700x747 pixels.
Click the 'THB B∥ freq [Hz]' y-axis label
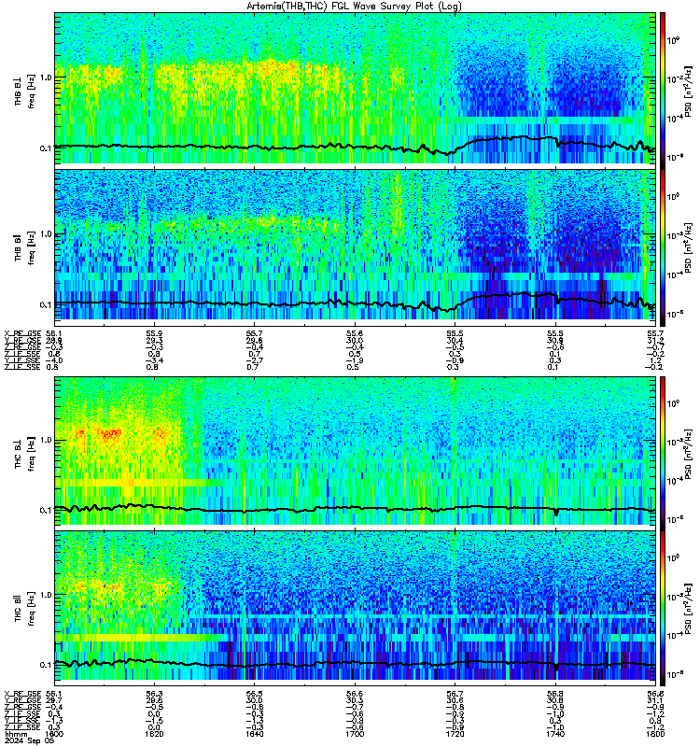[25, 247]
